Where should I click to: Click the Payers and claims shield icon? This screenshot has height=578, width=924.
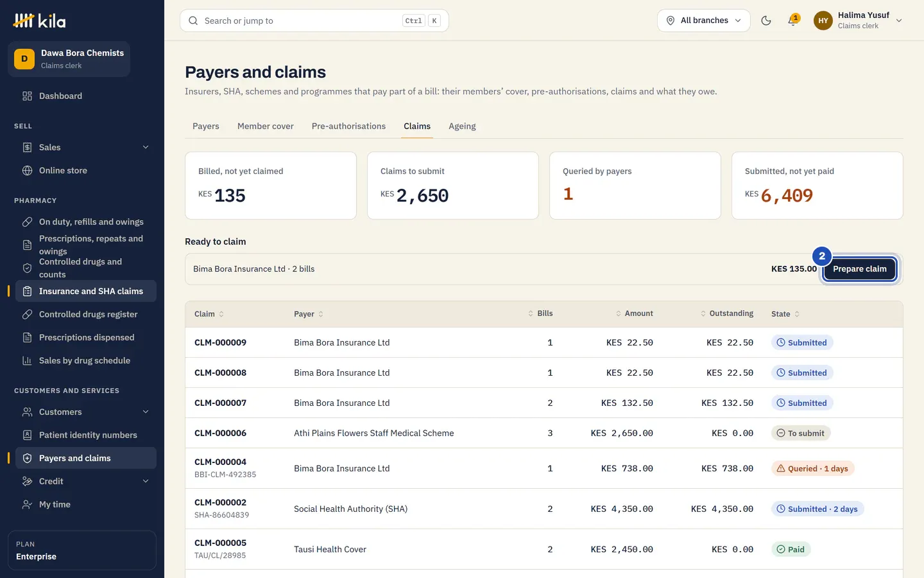click(27, 459)
